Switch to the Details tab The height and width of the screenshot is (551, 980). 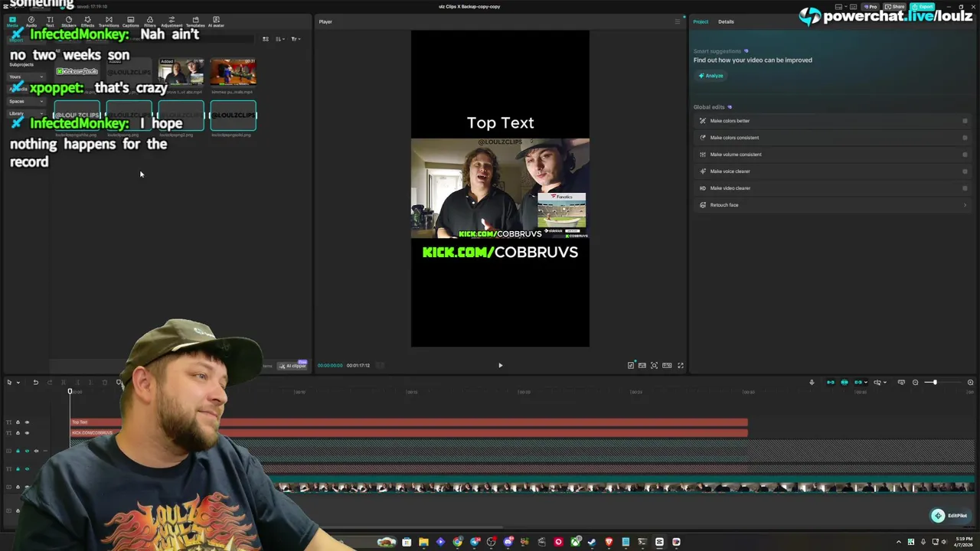point(726,21)
